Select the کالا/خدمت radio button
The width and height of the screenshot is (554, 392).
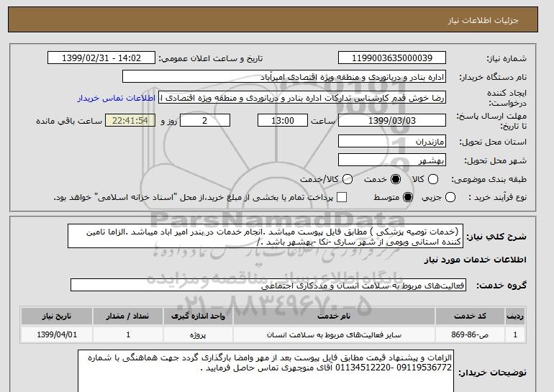(348, 179)
